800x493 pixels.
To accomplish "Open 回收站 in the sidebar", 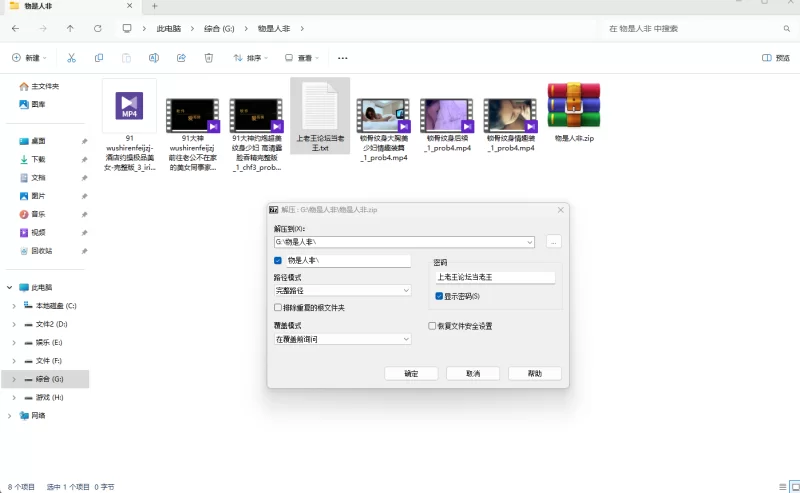I will point(42,251).
